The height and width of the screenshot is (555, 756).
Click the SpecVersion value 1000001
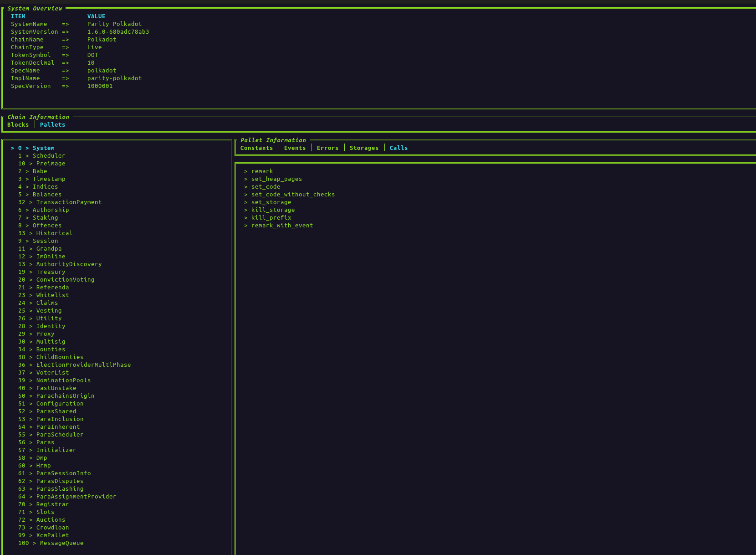click(100, 86)
